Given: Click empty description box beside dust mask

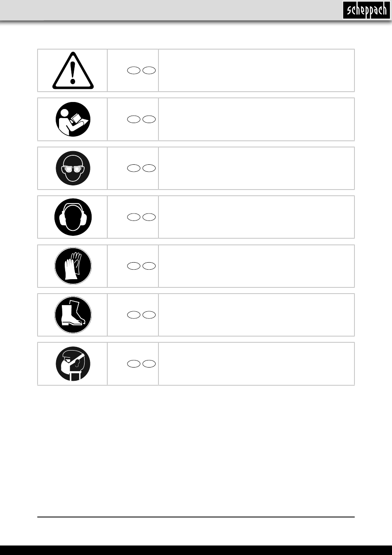Looking at the screenshot, I should 256,364.
